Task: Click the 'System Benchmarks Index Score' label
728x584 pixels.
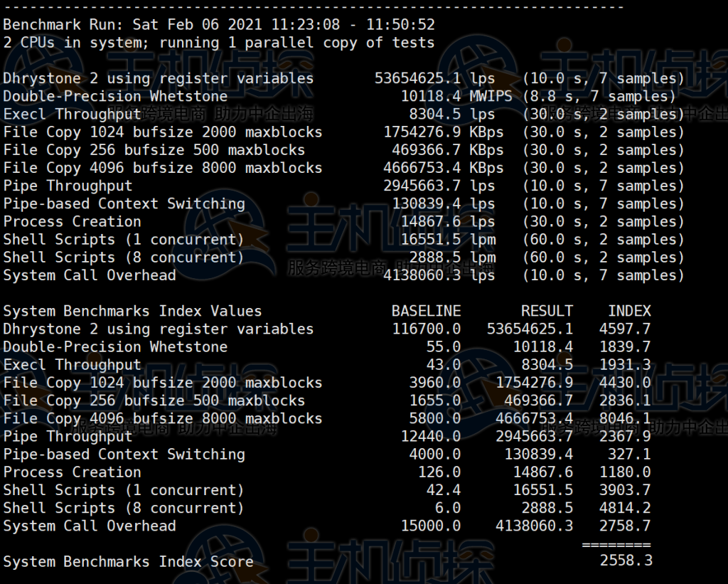Action: pyautogui.click(x=128, y=562)
